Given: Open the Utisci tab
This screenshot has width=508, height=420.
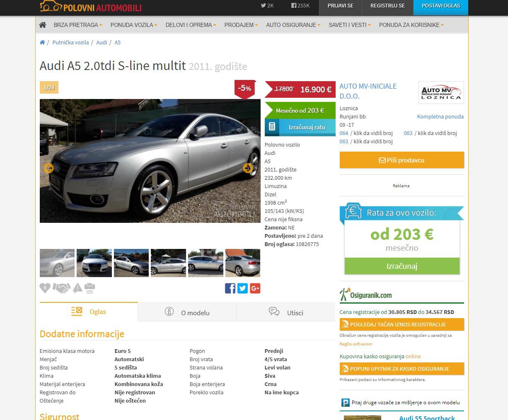Looking at the screenshot, I should tap(286, 312).
